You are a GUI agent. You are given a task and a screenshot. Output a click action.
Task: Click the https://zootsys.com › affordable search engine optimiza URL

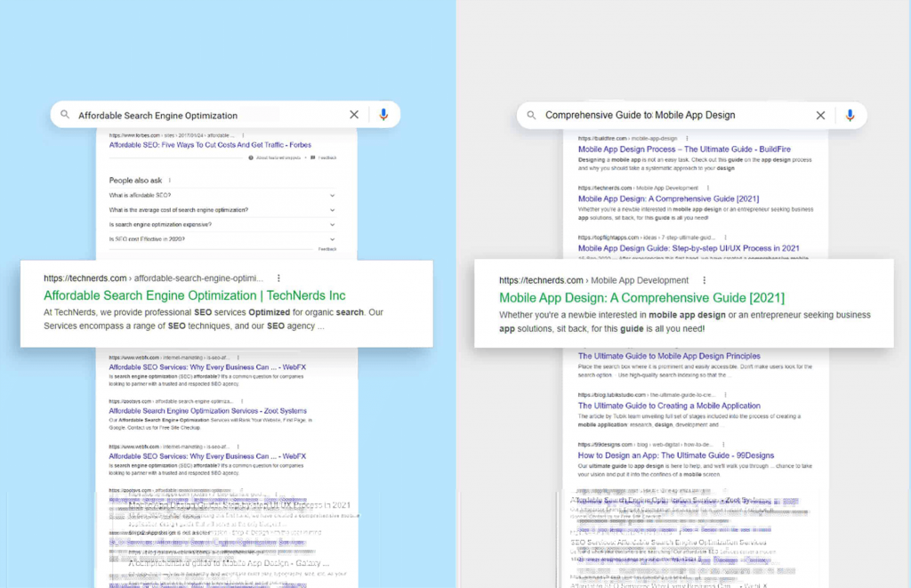tap(172, 401)
